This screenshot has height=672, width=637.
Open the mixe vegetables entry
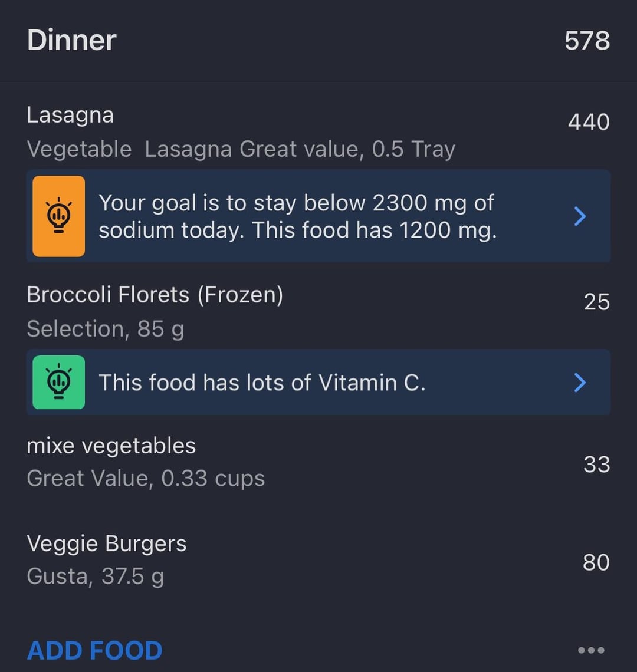click(111, 446)
